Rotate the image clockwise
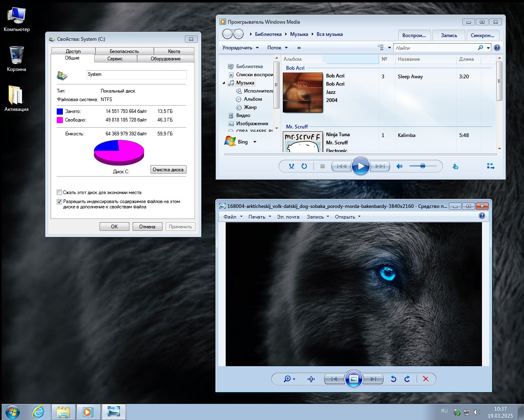This screenshot has height=420, width=524. point(407,379)
